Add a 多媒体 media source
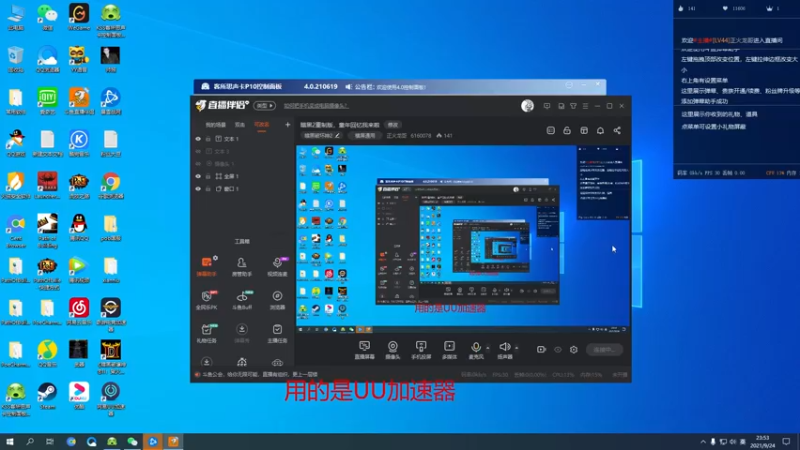This screenshot has width=800, height=450. (x=449, y=350)
